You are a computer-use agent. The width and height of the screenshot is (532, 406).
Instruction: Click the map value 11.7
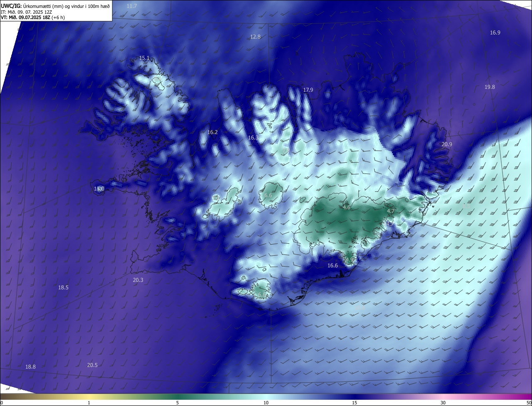[x=132, y=6]
